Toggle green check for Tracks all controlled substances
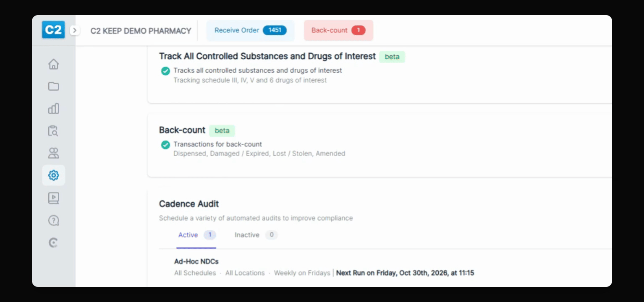This screenshot has width=644, height=302. [x=165, y=71]
